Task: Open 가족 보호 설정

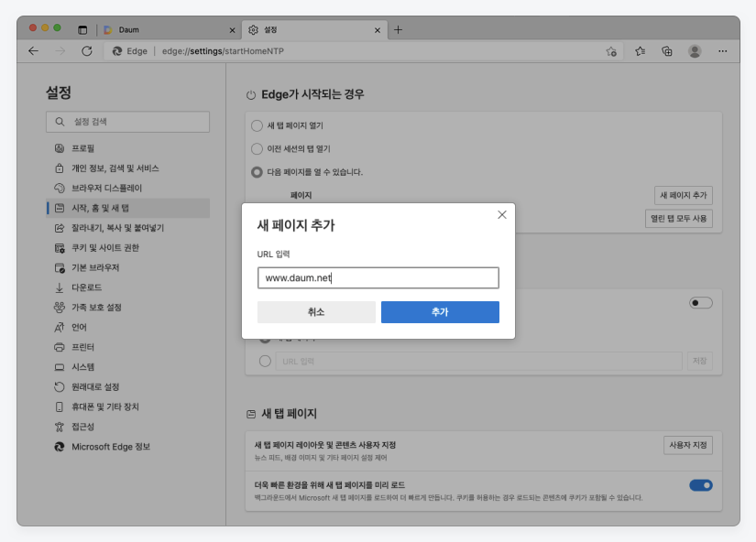Action: (127, 308)
